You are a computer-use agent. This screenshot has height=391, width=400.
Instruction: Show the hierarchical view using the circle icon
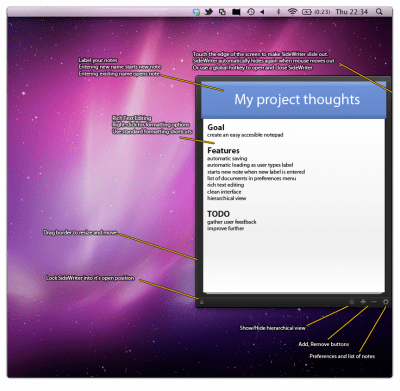pos(351,302)
